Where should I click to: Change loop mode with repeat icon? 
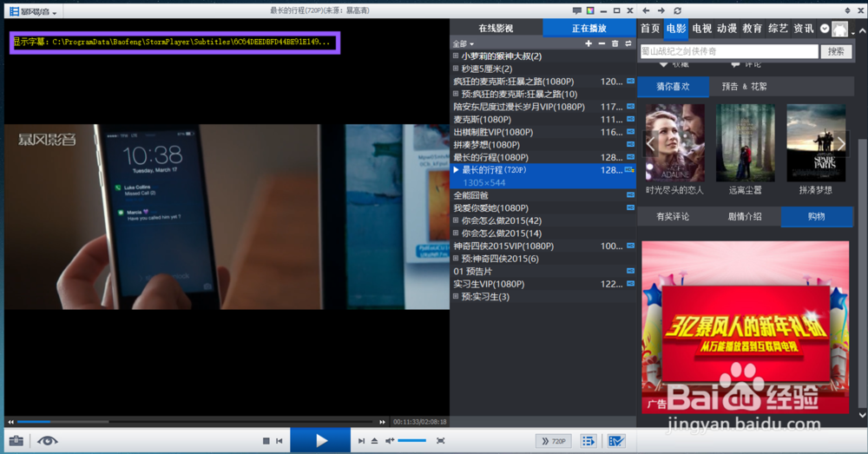point(628,43)
